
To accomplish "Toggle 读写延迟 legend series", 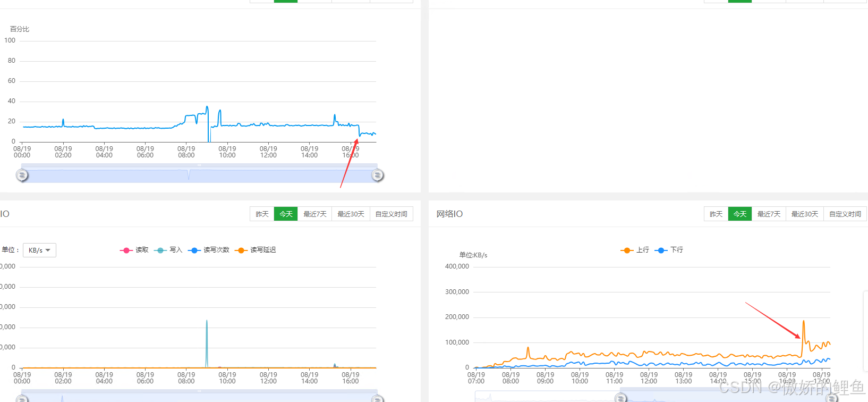I will coord(256,250).
